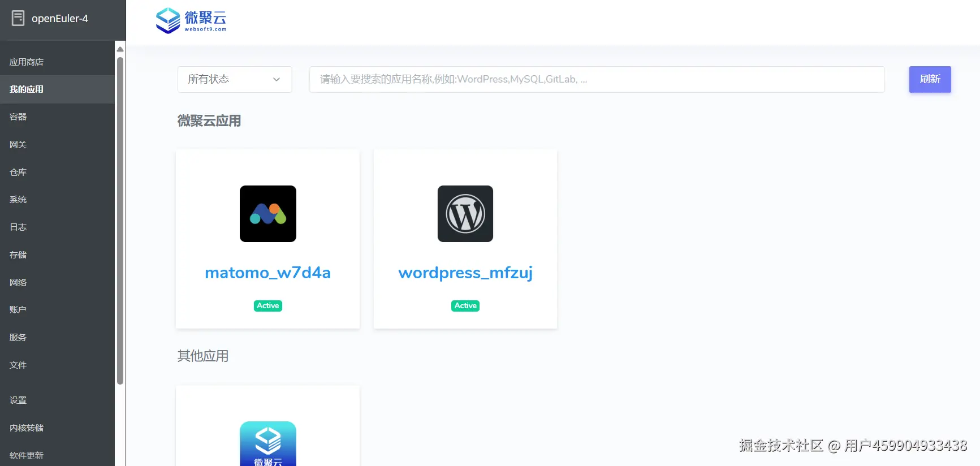This screenshot has width=980, height=466.
Task: Click the sidebar scroll-up arrow
Action: 120,49
